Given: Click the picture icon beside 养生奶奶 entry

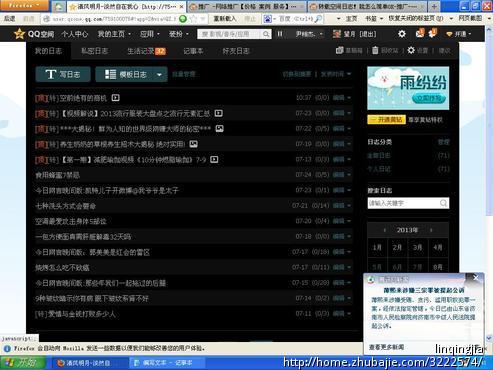Looking at the screenshot, I should 193,144.
